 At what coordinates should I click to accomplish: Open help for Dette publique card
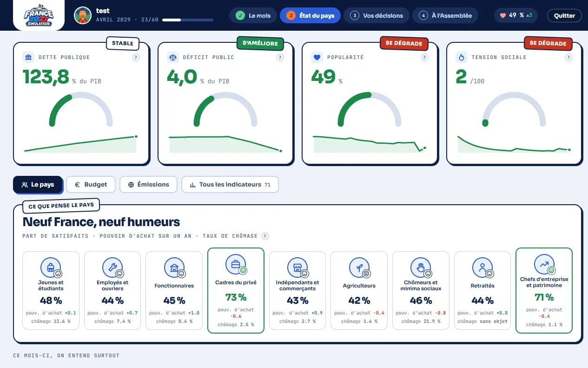136,58
